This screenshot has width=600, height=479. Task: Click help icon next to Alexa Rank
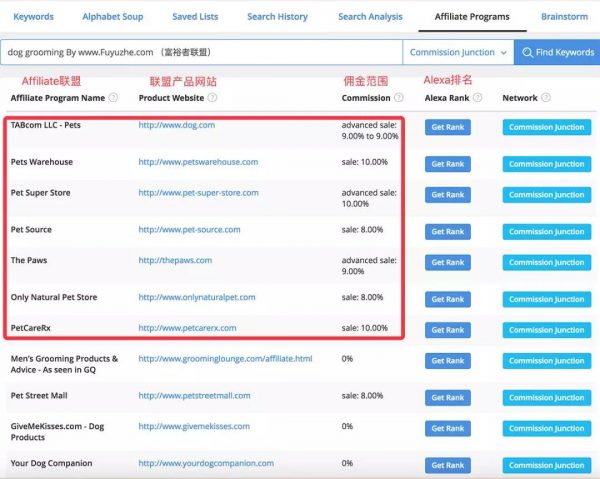point(476,98)
